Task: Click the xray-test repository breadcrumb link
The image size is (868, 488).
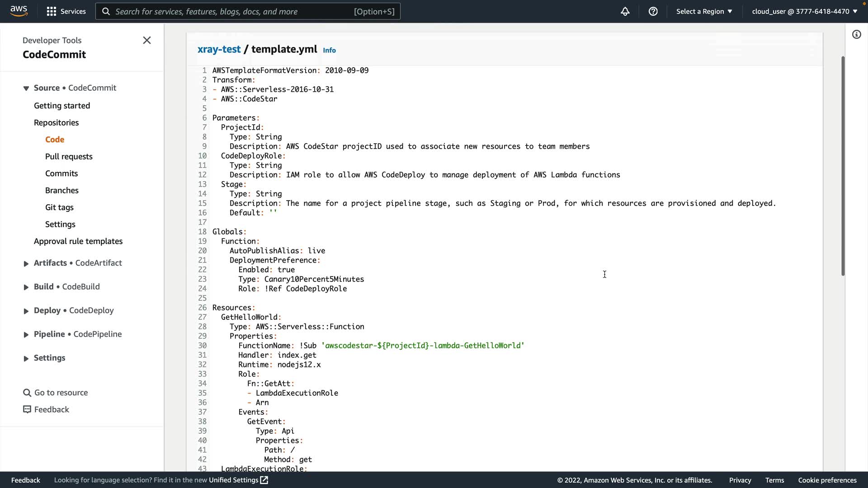Action: pos(219,49)
